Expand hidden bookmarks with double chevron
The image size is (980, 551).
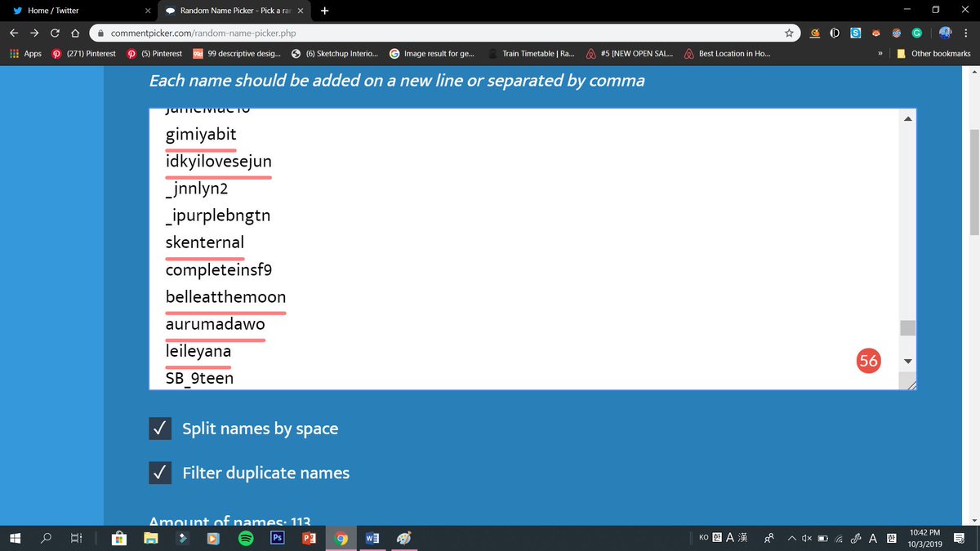[881, 54]
